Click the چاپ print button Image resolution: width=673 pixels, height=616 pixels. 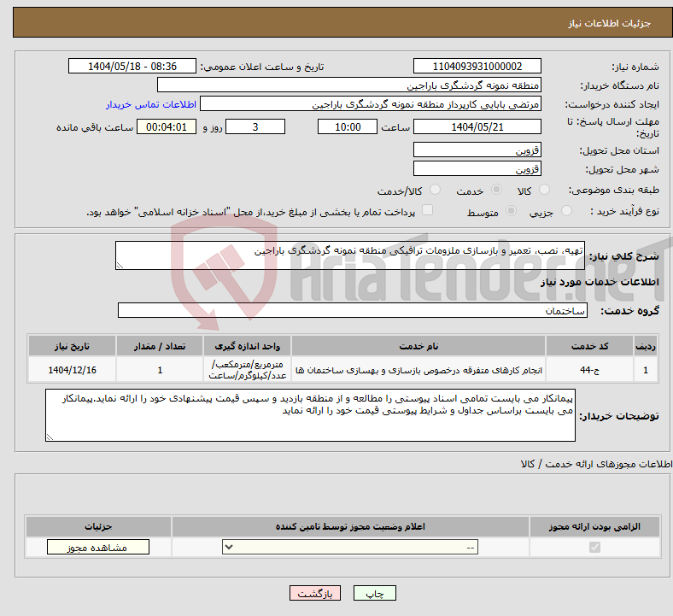pyautogui.click(x=375, y=594)
